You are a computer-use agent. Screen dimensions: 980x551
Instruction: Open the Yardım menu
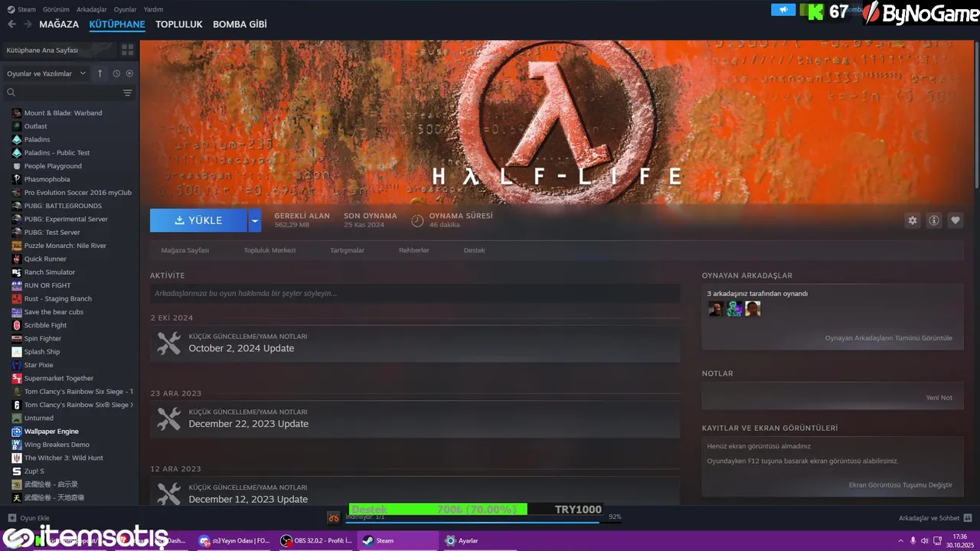tap(153, 9)
